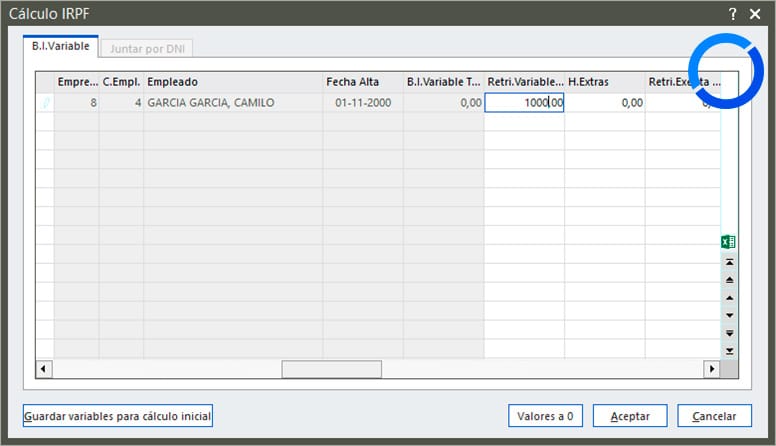
Task: Click the Empre... column header
Action: tap(77, 82)
